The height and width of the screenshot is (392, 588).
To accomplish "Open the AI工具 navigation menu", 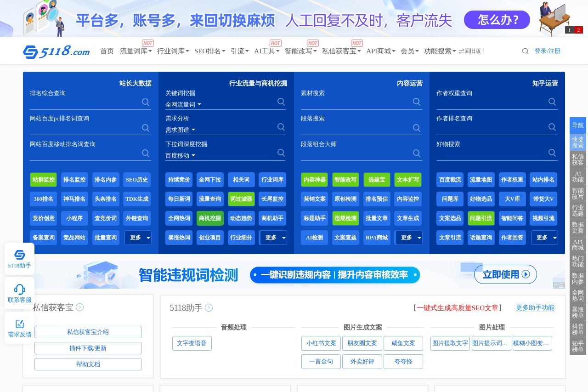I will [x=266, y=51].
